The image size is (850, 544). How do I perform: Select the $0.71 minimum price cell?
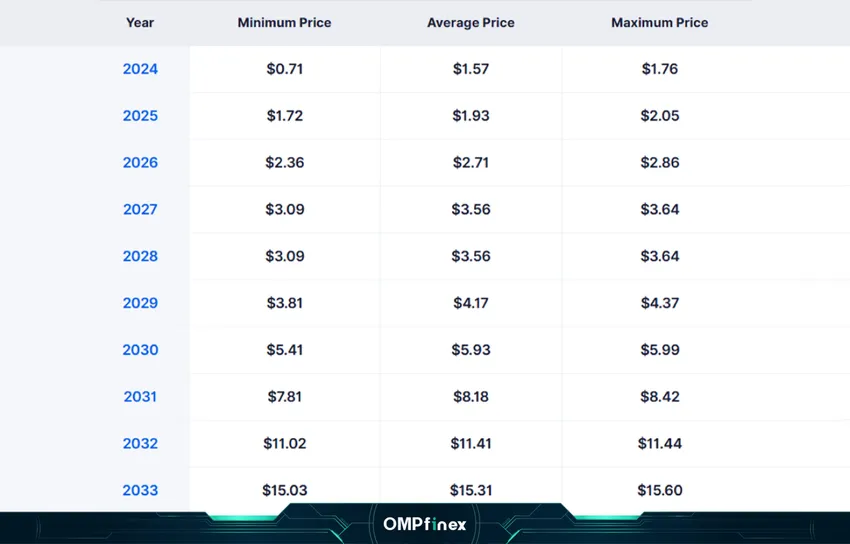tap(284, 69)
